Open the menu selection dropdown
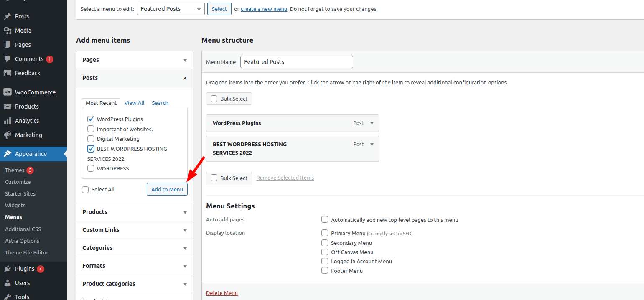 pos(171,9)
